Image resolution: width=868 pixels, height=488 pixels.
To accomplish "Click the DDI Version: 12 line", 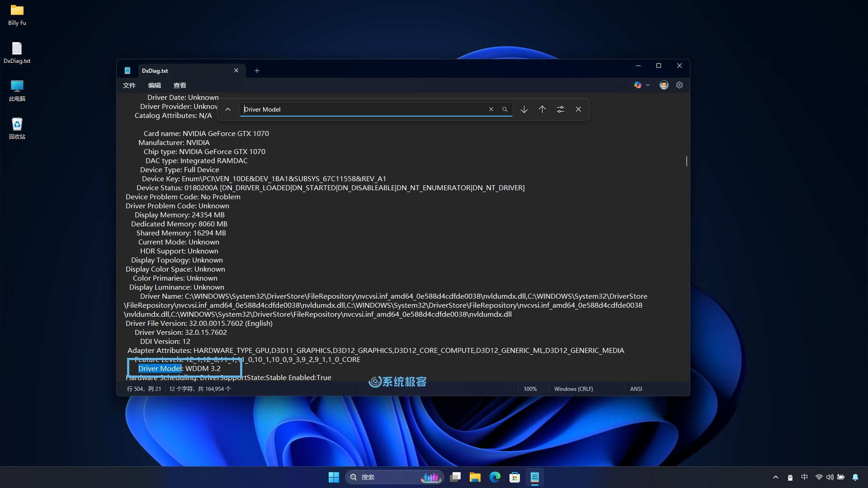I will [165, 342].
